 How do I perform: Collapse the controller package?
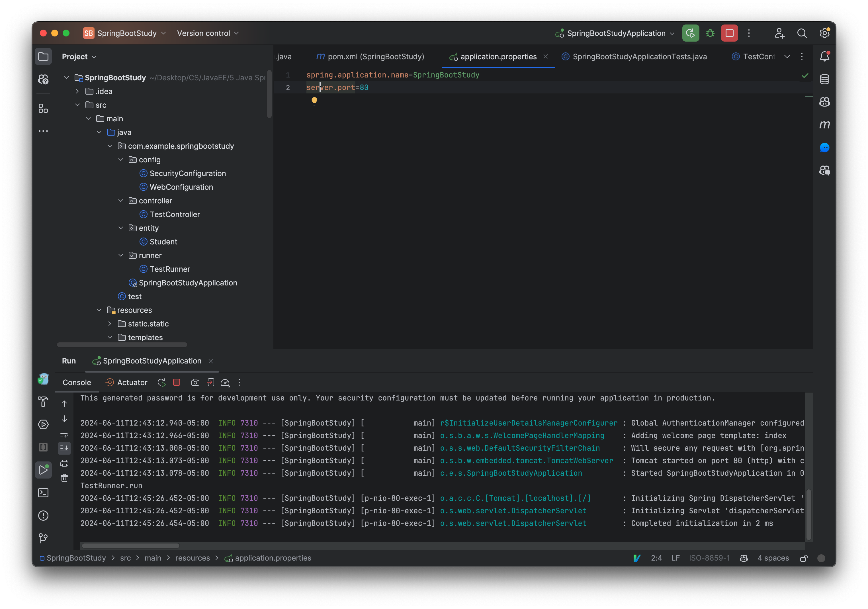(120, 201)
